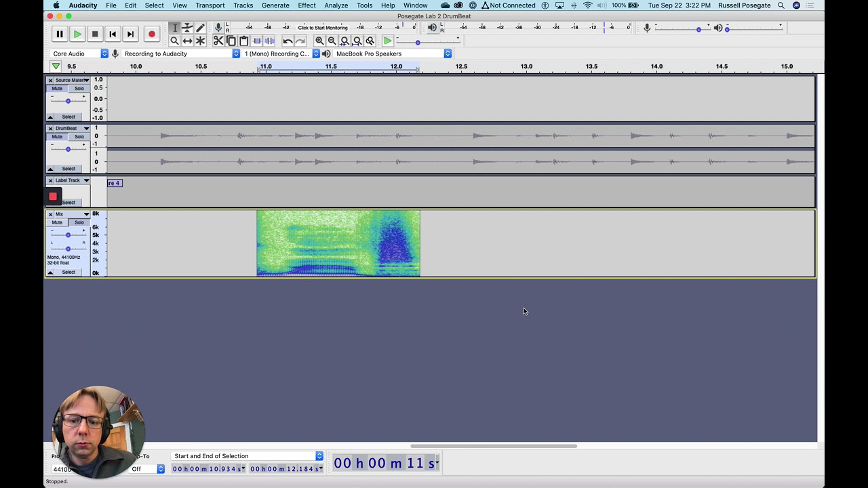Skip to start of project
Viewport: 868px width, 488px height.
(113, 34)
